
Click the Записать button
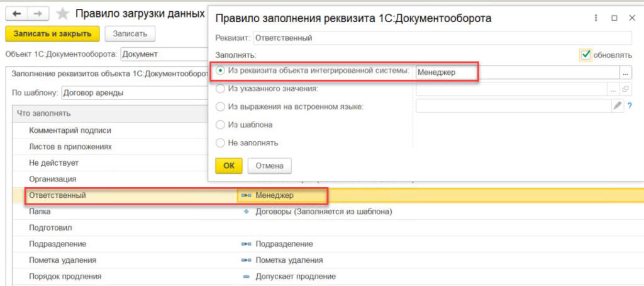click(130, 34)
